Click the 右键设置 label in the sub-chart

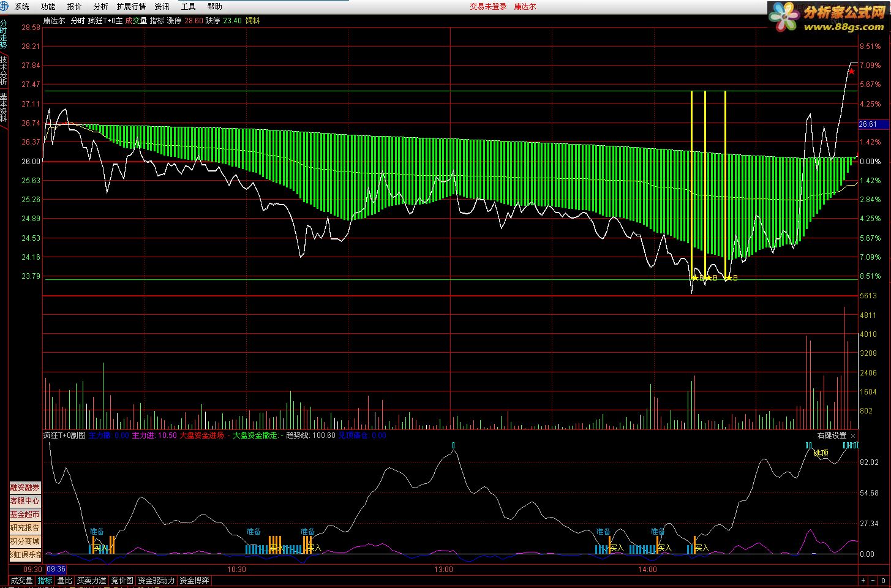coord(832,435)
